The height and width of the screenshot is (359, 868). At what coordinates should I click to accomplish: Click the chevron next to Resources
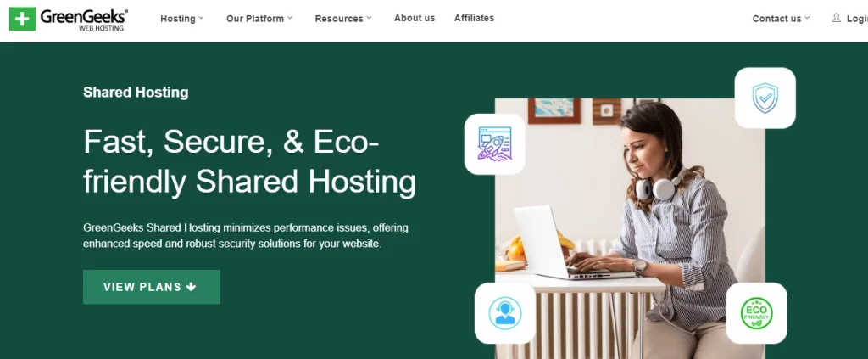tap(369, 18)
